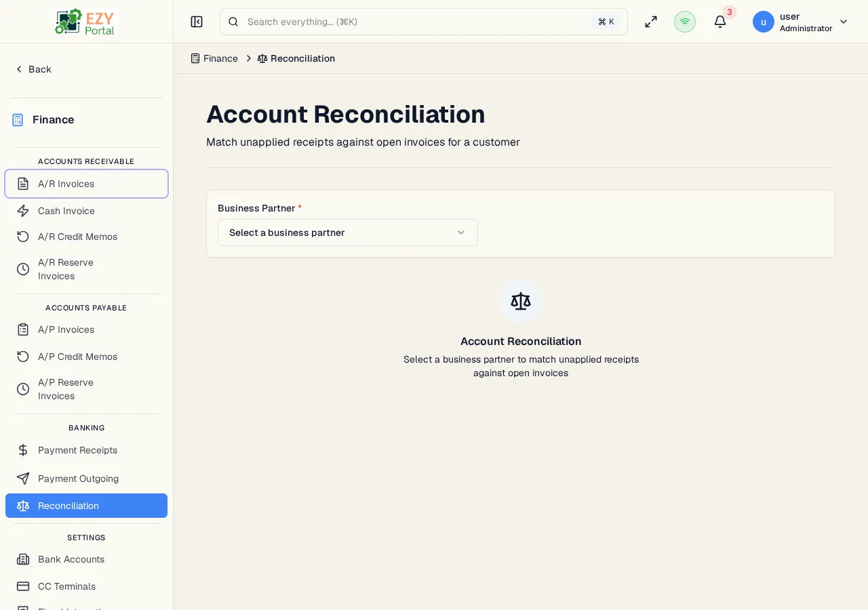Click the ACCOUNTS RECEIVABLE section label
The height and width of the screenshot is (610, 868).
pyautogui.click(x=86, y=161)
